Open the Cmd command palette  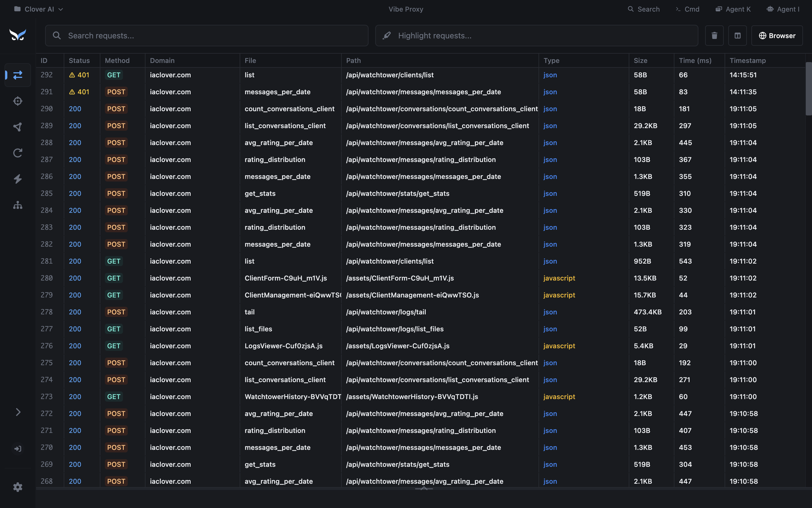click(x=687, y=9)
